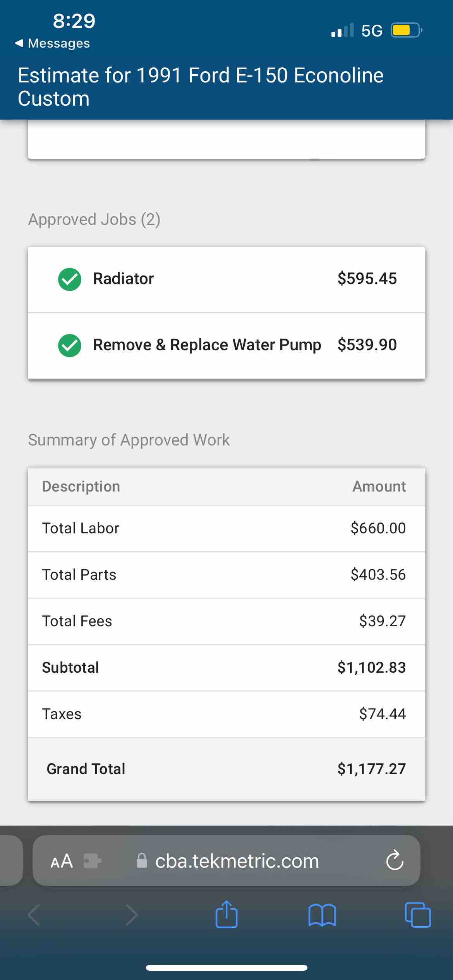Toggle the green check beside Radiator
The width and height of the screenshot is (453, 980).
[x=70, y=279]
